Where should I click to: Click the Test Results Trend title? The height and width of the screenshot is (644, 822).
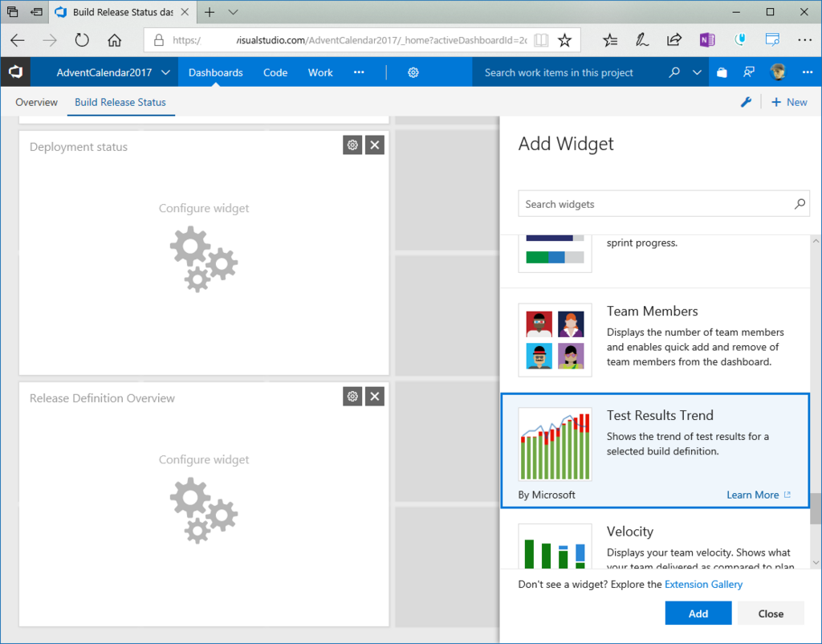660,415
